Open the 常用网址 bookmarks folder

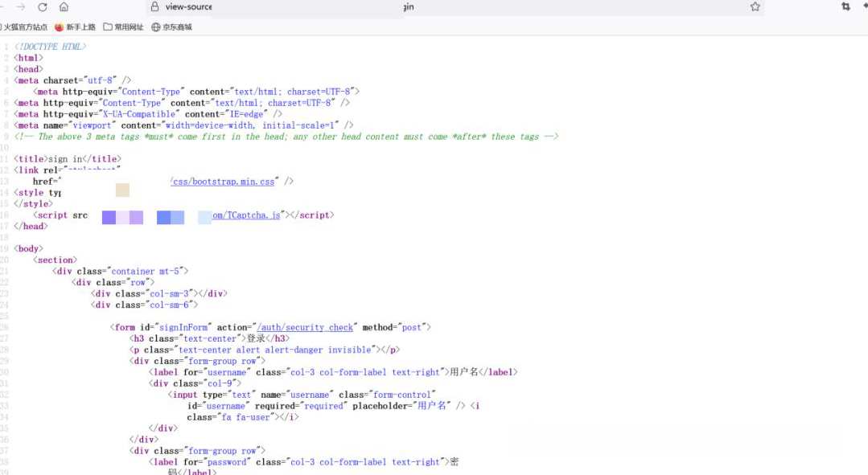(x=123, y=27)
